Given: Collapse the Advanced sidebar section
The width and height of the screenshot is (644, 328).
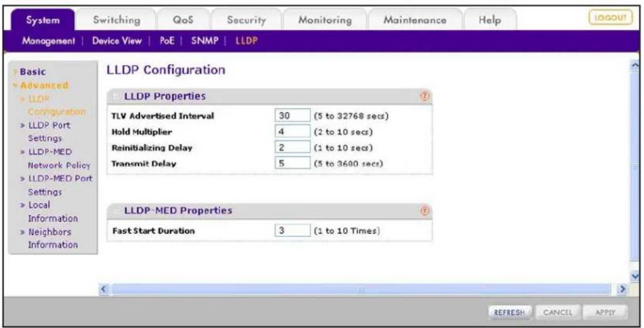Looking at the screenshot, I should pos(44,85).
